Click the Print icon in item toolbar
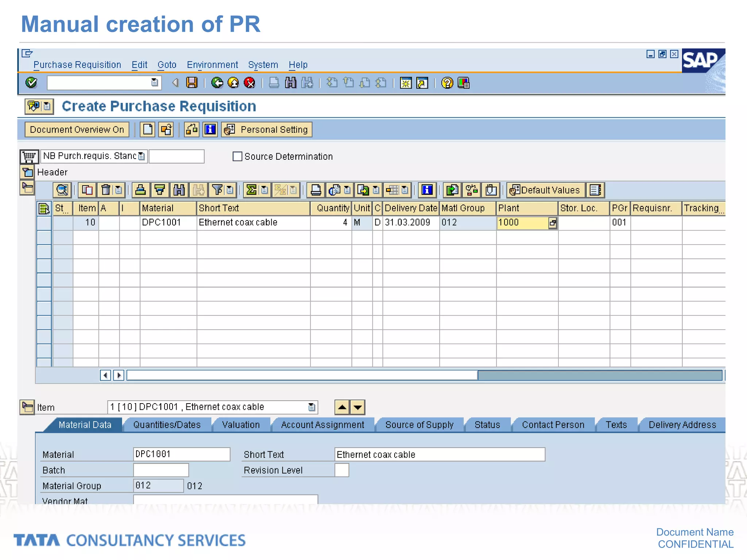Viewport: 747px width, 560px height. pos(316,190)
